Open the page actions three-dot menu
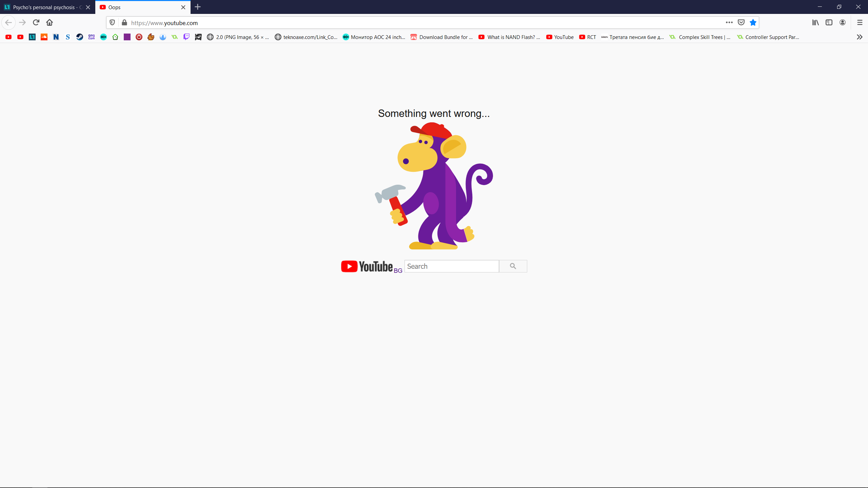This screenshot has width=868, height=488. pos(729,23)
